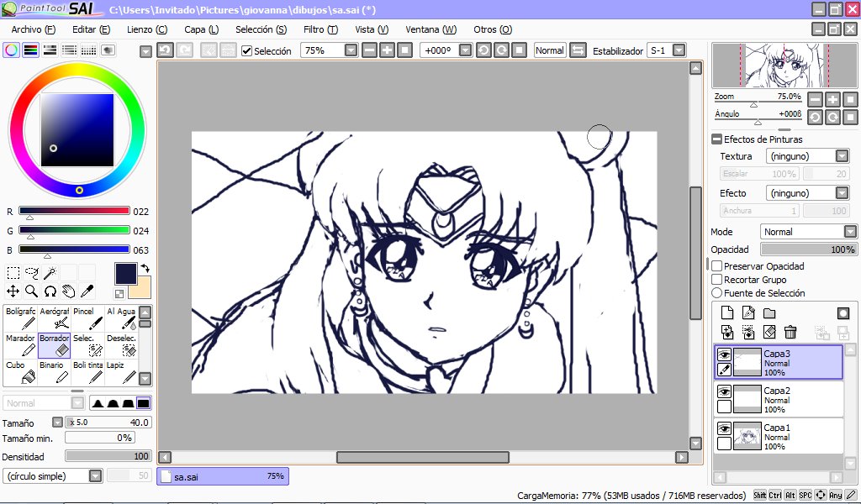
Task: Open the (círculo simple) brush shape dropdown
Action: click(96, 476)
